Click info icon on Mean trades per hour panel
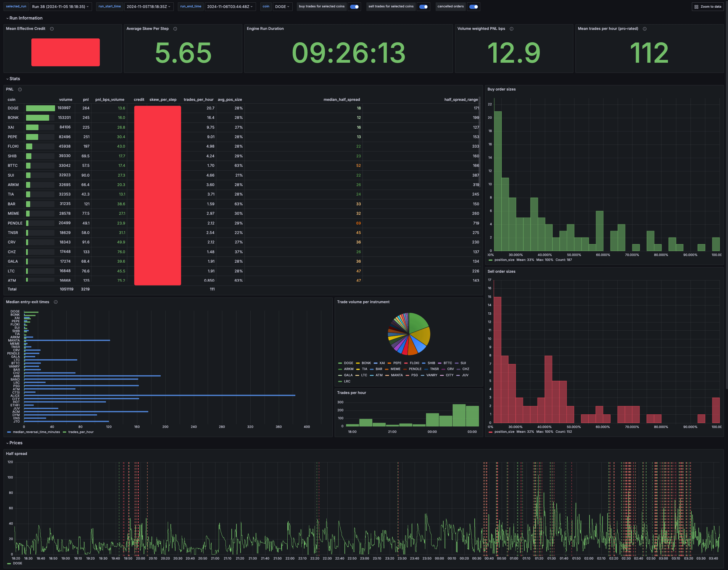 [x=645, y=29]
